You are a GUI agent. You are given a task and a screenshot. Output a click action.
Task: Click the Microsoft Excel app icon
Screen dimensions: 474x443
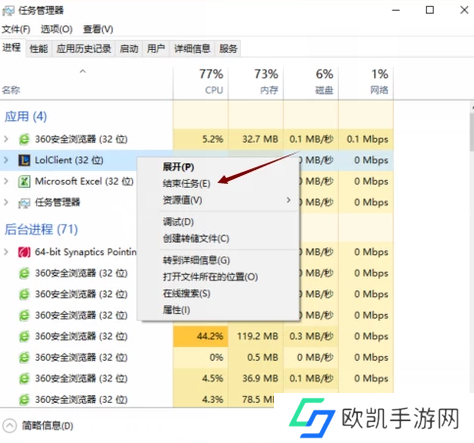24,182
